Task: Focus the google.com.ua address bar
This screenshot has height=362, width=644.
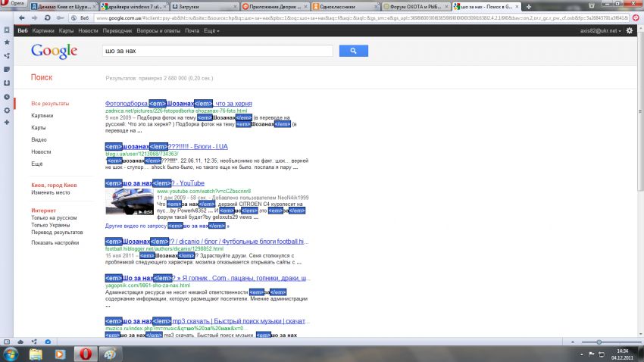Action: (361, 18)
